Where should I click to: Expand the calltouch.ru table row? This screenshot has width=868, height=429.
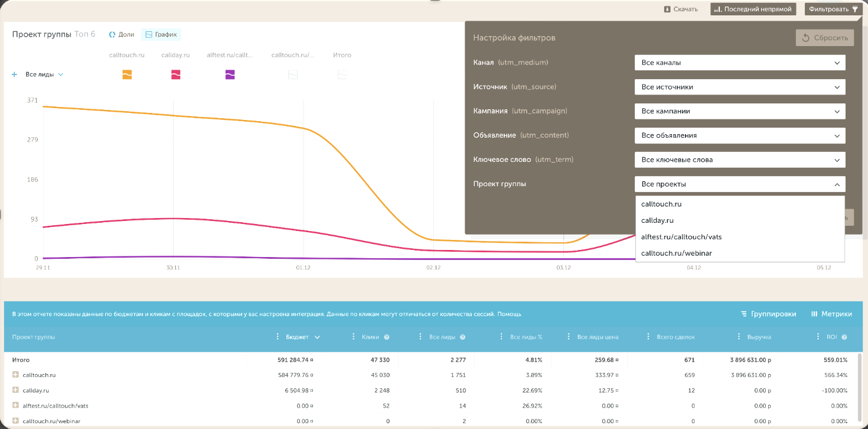point(15,375)
